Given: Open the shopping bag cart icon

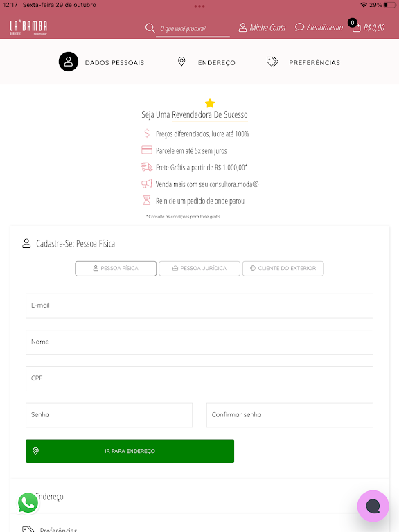Looking at the screenshot, I should tap(356, 28).
